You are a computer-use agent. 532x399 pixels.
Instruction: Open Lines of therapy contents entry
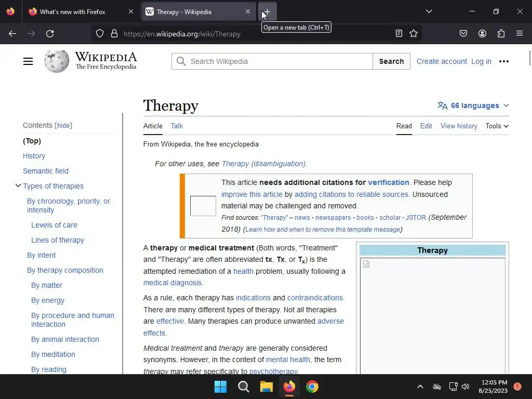58,240
